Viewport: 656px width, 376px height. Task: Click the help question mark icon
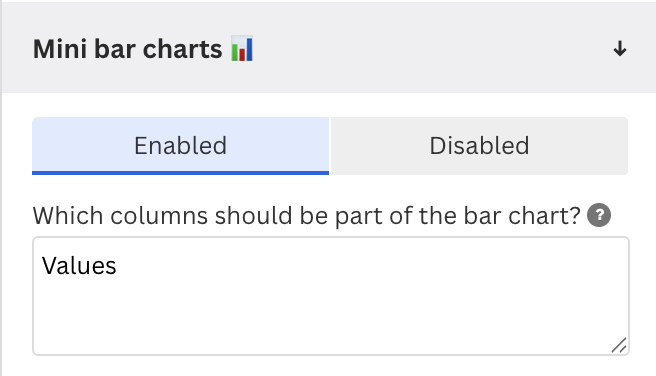[x=599, y=215]
